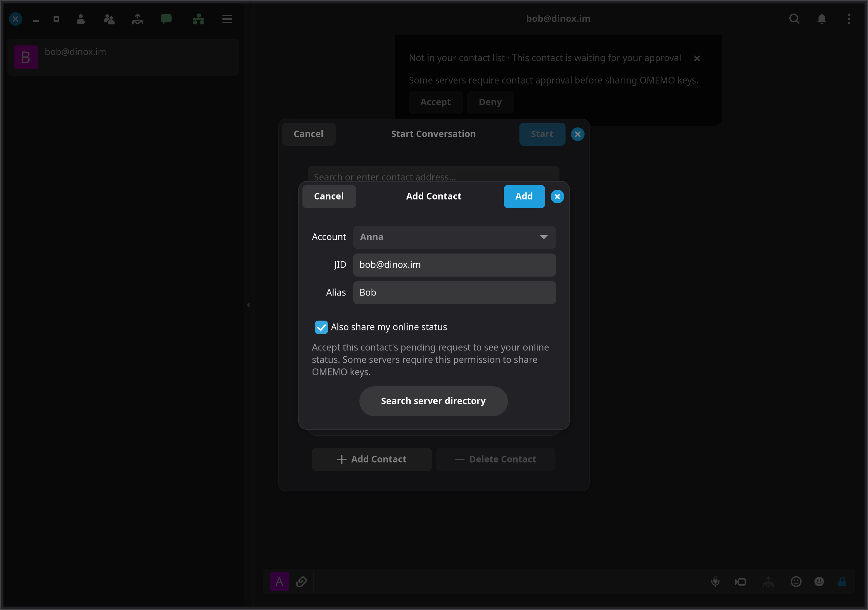Image resolution: width=868 pixels, height=610 pixels.
Task: Open the hamburger menu icon
Action: pyautogui.click(x=227, y=19)
